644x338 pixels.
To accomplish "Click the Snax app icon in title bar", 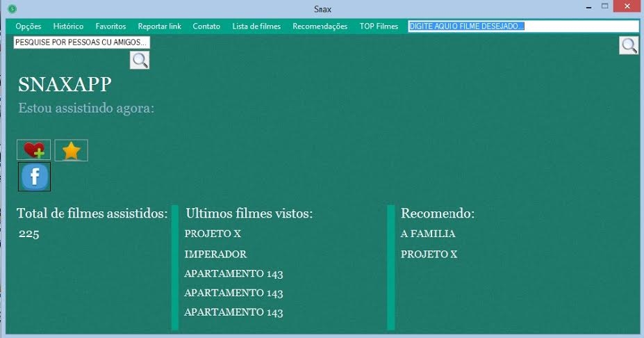I will click(x=12, y=8).
